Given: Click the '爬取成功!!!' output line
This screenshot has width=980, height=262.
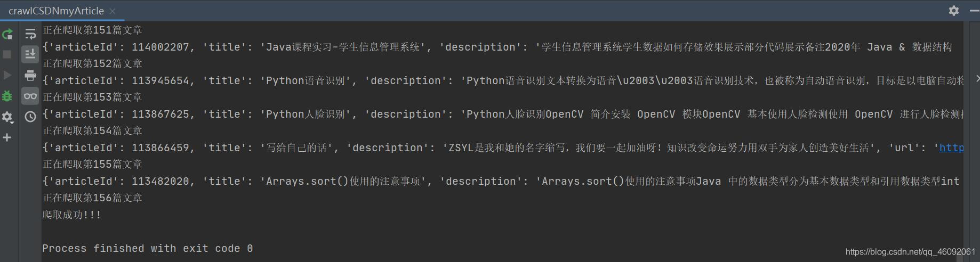Looking at the screenshot, I should 72,215.
